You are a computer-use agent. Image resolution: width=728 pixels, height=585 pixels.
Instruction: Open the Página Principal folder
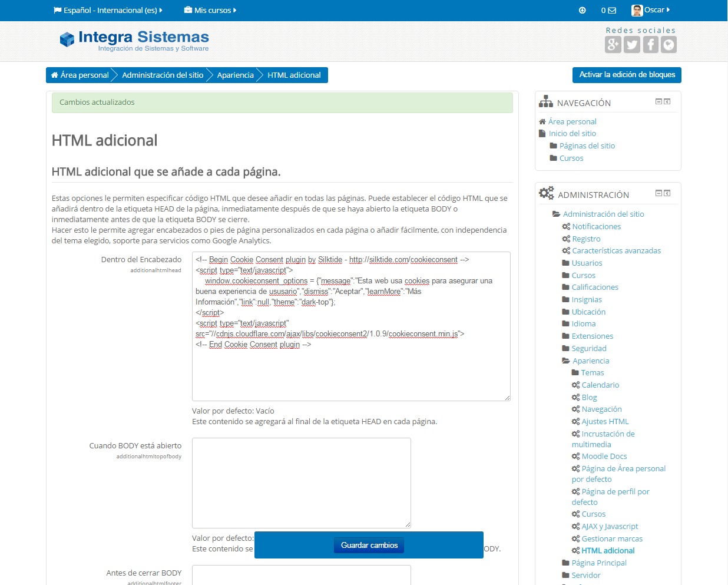click(x=598, y=563)
